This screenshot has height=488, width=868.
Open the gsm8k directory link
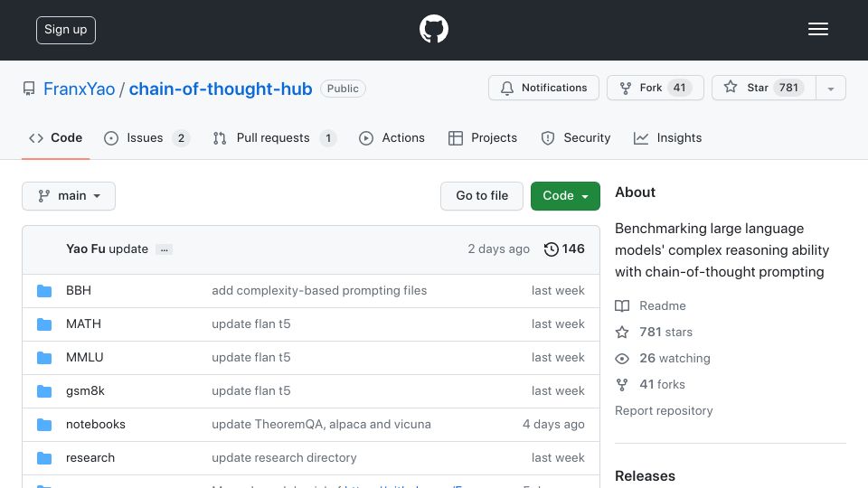point(85,390)
